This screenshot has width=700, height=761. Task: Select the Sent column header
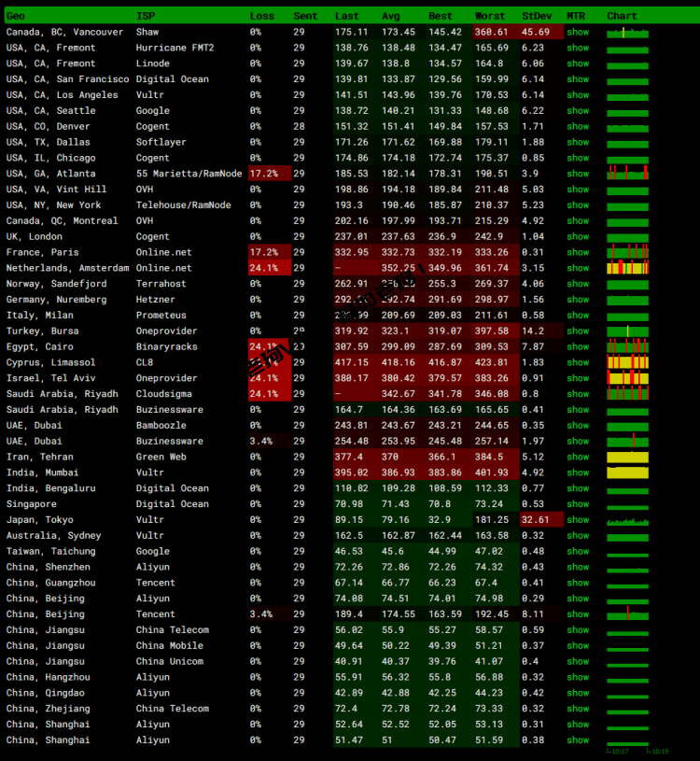pos(305,16)
